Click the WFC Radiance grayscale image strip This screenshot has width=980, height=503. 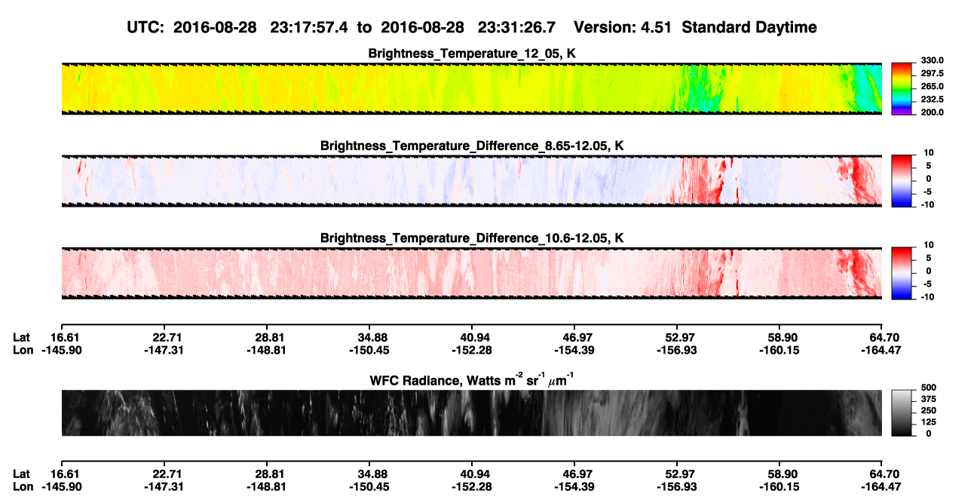click(471, 413)
